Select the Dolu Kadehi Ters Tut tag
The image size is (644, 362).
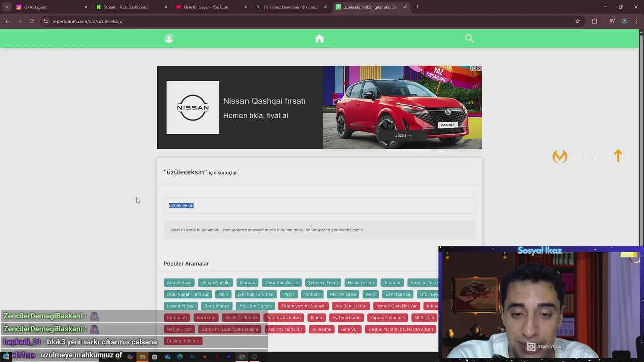188,294
